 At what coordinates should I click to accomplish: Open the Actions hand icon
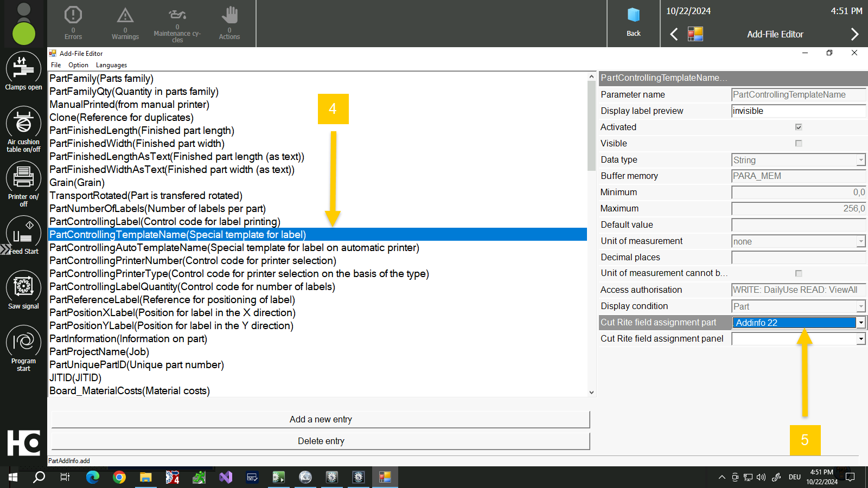click(x=229, y=23)
